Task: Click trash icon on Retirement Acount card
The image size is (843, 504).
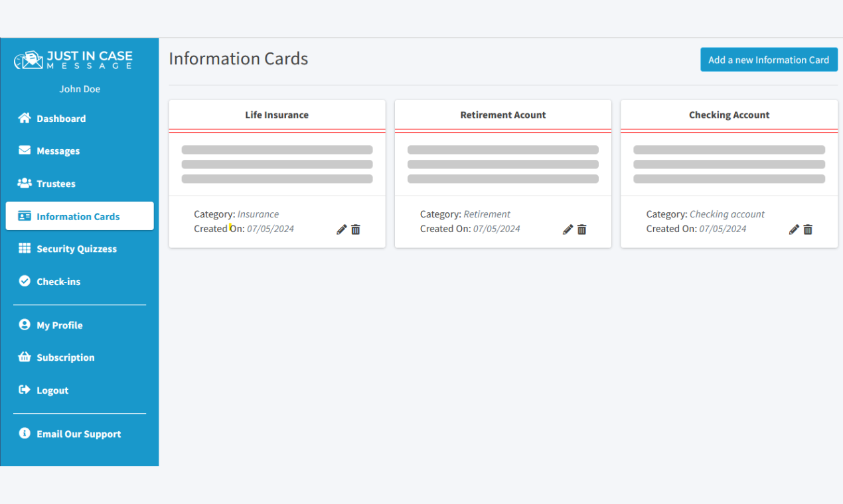Action: [582, 229]
